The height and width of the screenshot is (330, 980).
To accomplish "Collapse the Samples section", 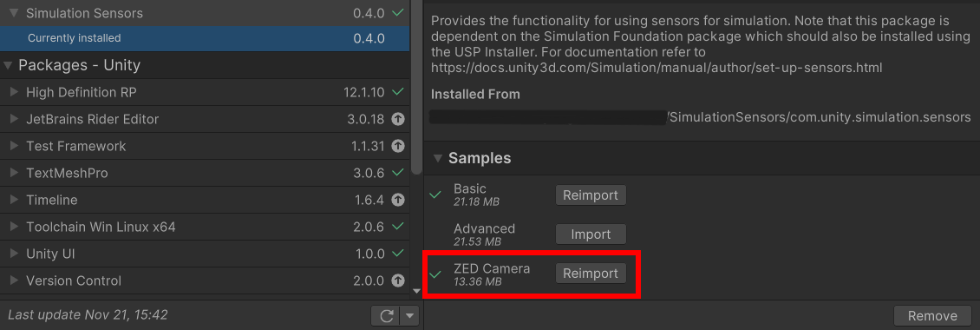I will click(437, 158).
